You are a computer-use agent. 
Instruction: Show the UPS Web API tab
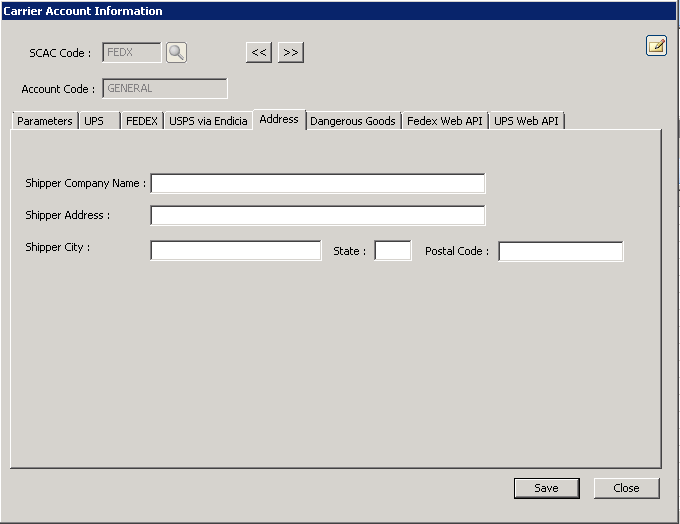click(x=527, y=121)
